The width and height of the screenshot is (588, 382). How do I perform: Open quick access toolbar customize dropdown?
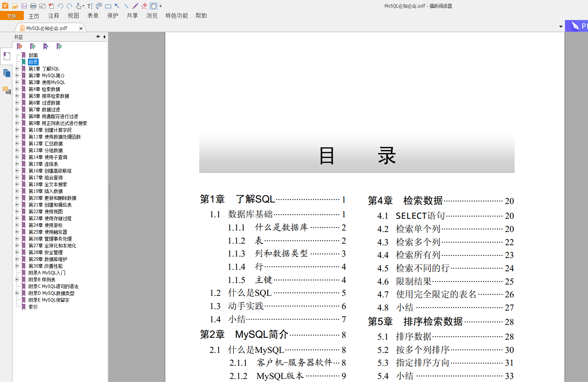(161, 6)
